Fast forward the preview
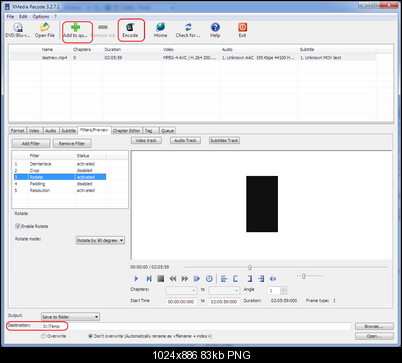Screen dimensions: 402x363 [x=185, y=279]
